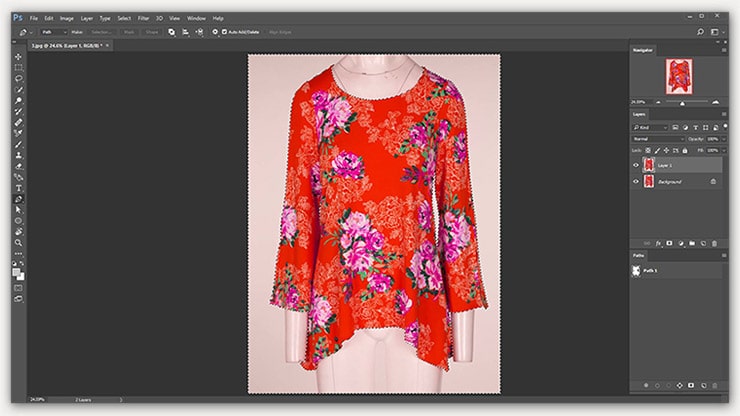Viewport: 740px width, 416px height.
Task: Toggle visibility of the Background layer
Action: tap(636, 181)
